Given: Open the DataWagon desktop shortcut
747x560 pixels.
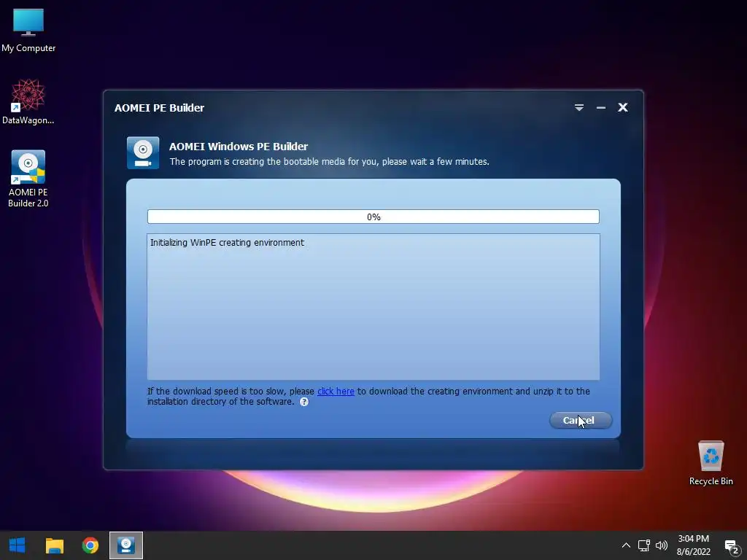Looking at the screenshot, I should 28,101.
